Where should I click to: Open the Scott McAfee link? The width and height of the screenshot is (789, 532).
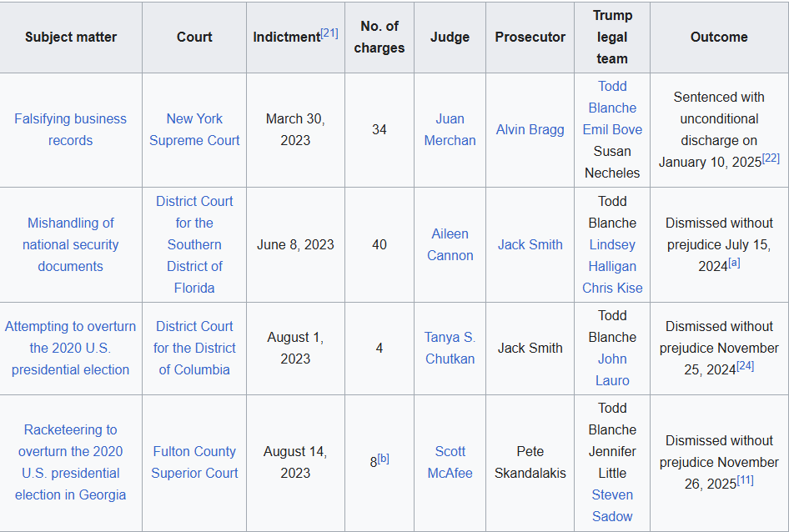[450, 462]
